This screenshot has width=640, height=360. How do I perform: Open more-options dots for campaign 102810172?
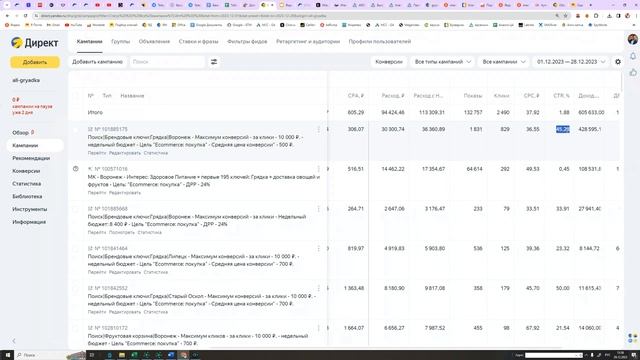tap(319, 328)
